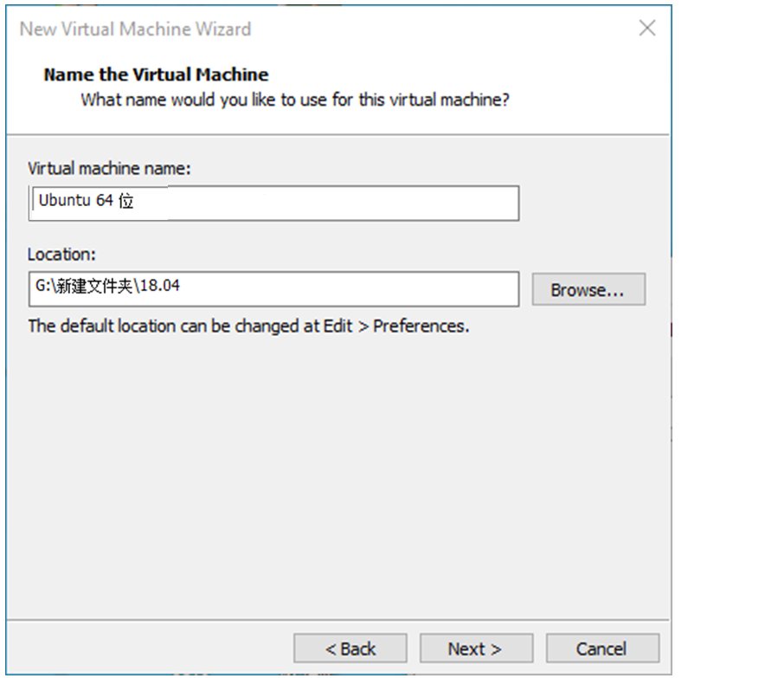Click the empty gray area of the dialog body
Viewport: 784px width, 678px height.
click(x=338, y=475)
